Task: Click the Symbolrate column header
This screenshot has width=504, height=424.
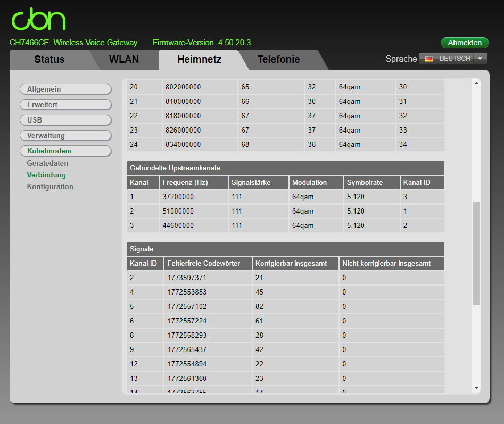Action: (372, 182)
